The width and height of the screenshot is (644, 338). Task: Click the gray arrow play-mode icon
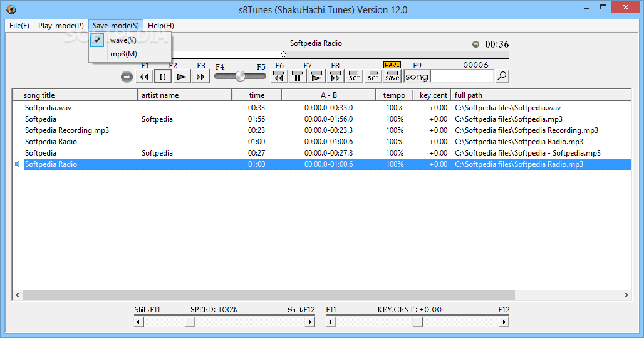(127, 77)
